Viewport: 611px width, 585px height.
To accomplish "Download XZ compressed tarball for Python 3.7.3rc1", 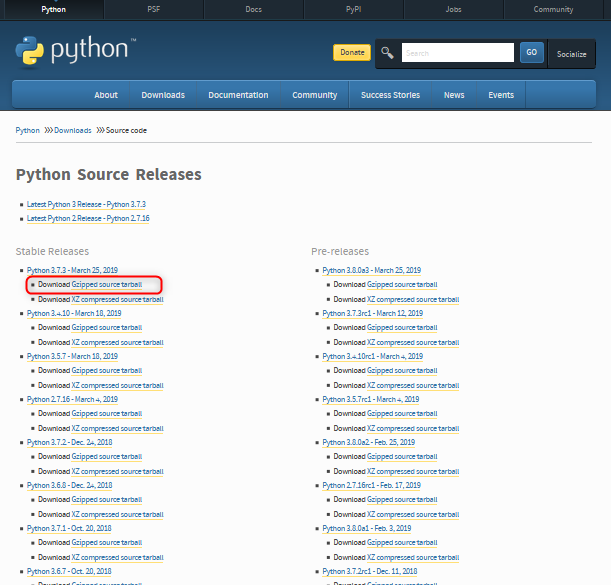I will pos(413,343).
